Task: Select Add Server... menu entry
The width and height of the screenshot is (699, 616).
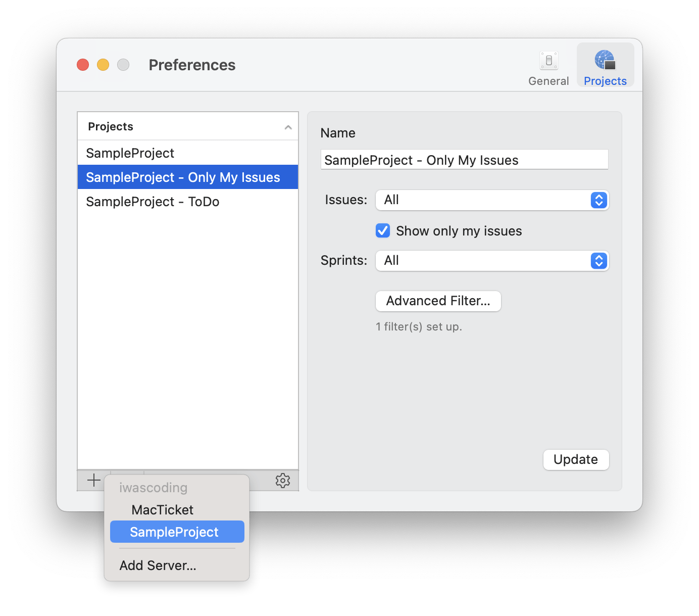Action: tap(177, 565)
